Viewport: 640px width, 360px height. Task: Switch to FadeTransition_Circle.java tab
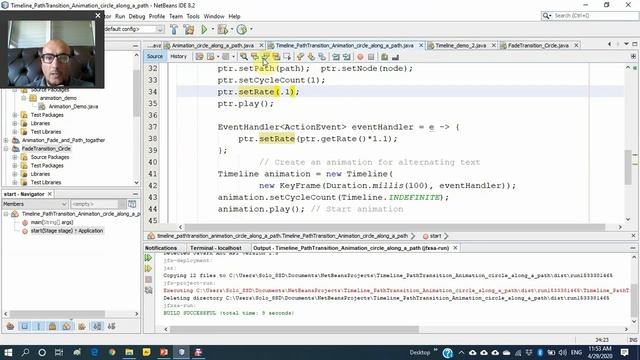pos(538,45)
